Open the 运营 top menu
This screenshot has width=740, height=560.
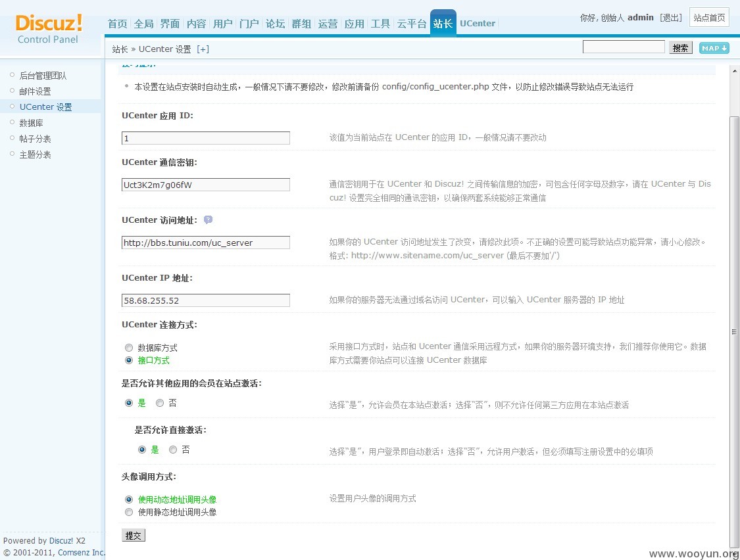click(328, 24)
